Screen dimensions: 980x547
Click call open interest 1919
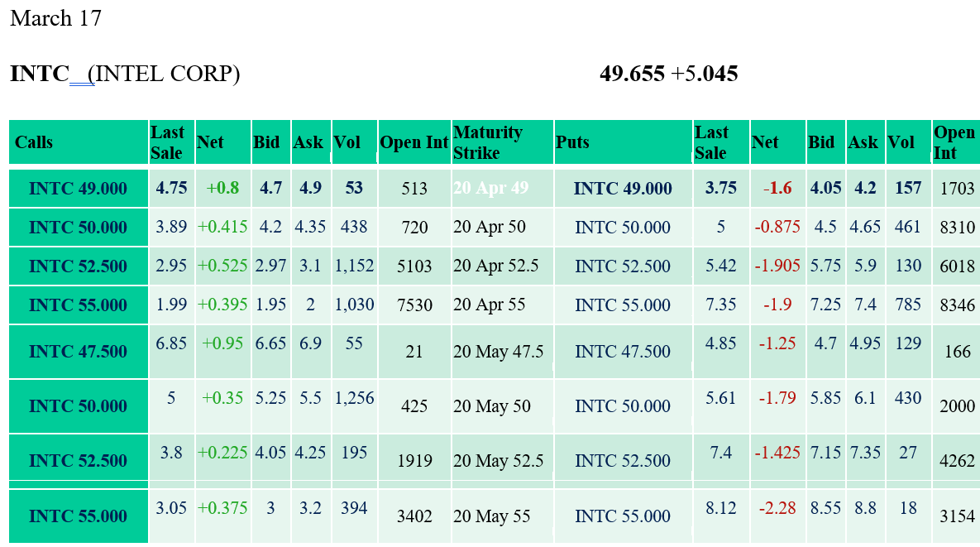pos(414,460)
